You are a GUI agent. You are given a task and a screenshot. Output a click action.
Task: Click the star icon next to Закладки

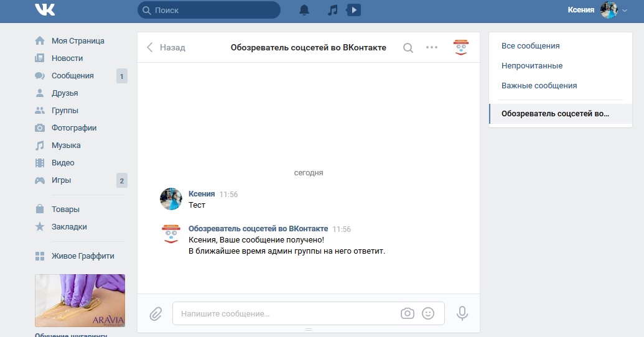(x=40, y=226)
